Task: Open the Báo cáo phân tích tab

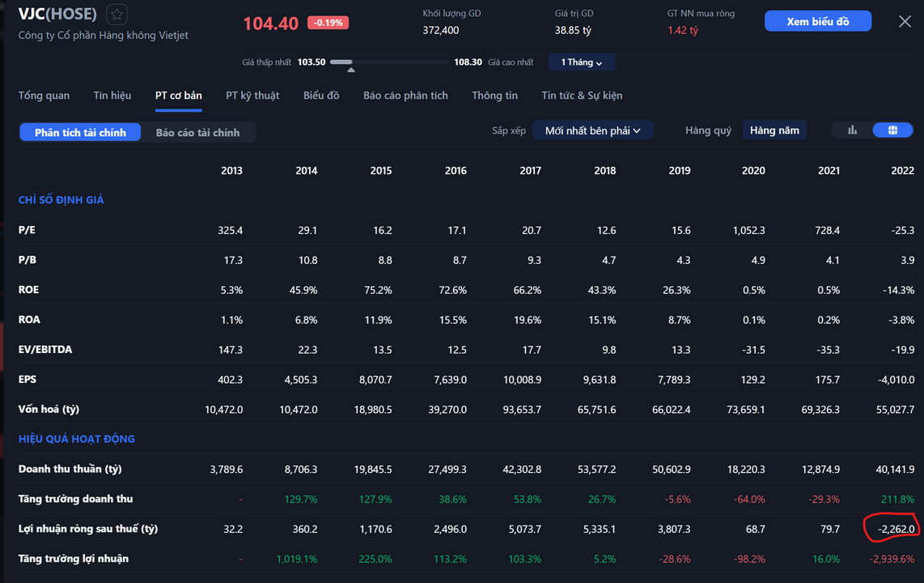Action: pos(405,96)
